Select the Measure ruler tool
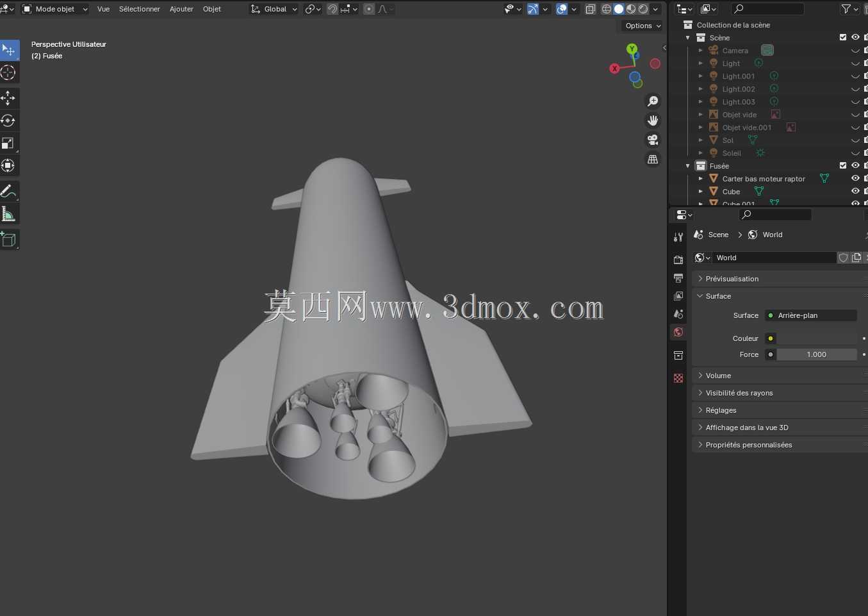 pyautogui.click(x=9, y=213)
